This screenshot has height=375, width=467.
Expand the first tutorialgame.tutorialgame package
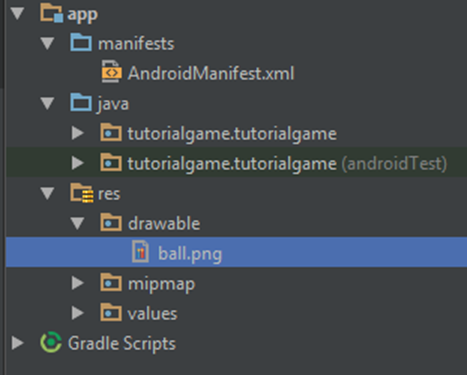(x=77, y=133)
